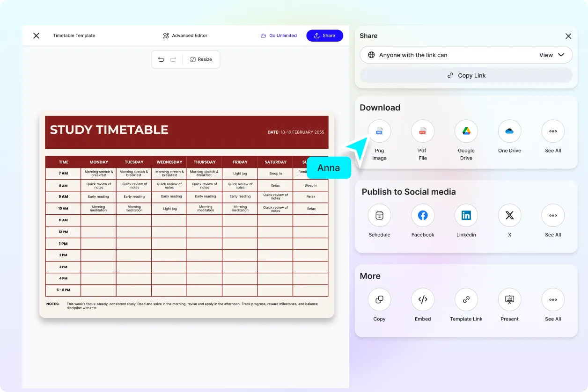Expand See All download options

tap(553, 131)
